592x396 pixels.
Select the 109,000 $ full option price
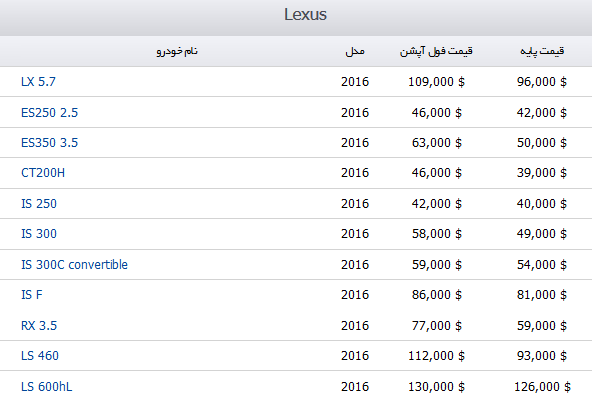(x=436, y=82)
